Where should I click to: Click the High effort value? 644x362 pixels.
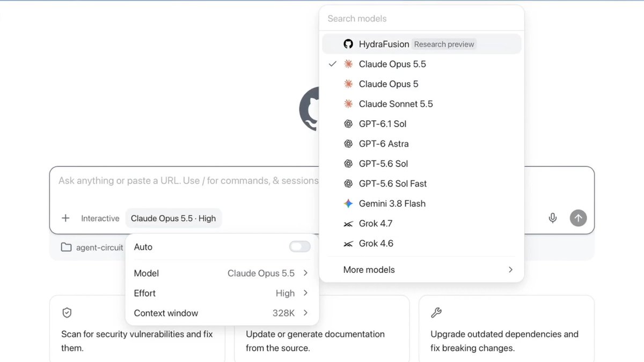tap(285, 293)
